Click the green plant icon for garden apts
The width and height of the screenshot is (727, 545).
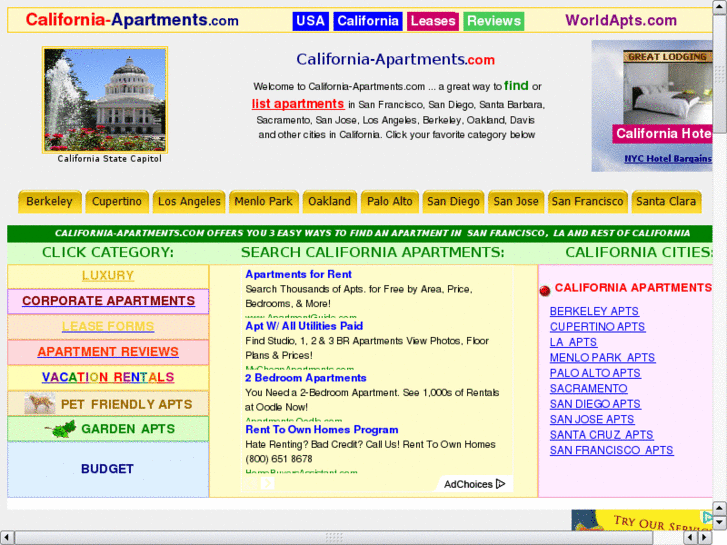(x=61, y=429)
